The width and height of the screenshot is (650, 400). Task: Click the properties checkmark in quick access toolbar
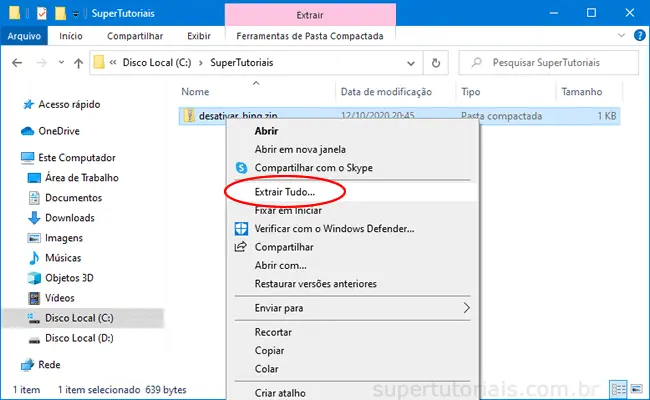(x=41, y=15)
